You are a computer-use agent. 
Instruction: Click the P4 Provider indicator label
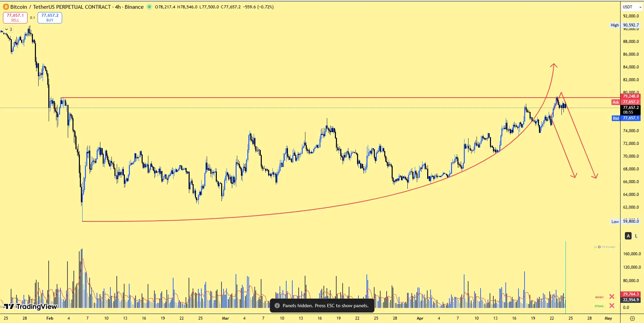point(605,247)
